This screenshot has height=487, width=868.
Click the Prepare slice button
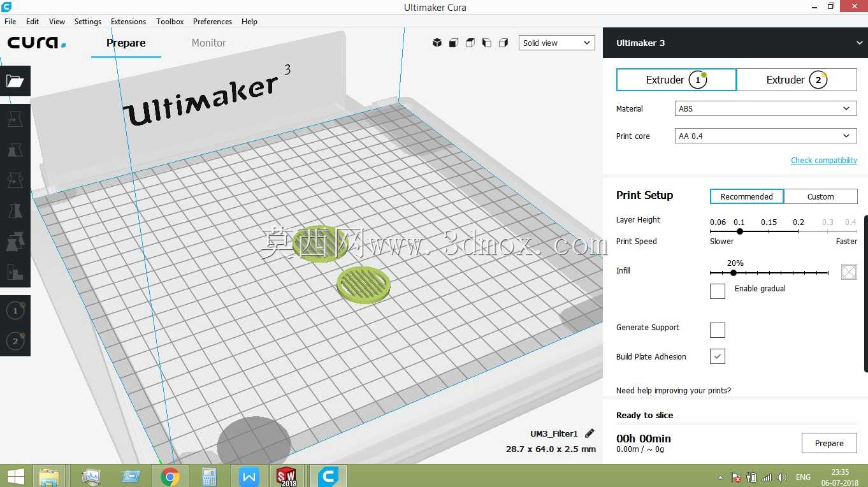coord(829,443)
